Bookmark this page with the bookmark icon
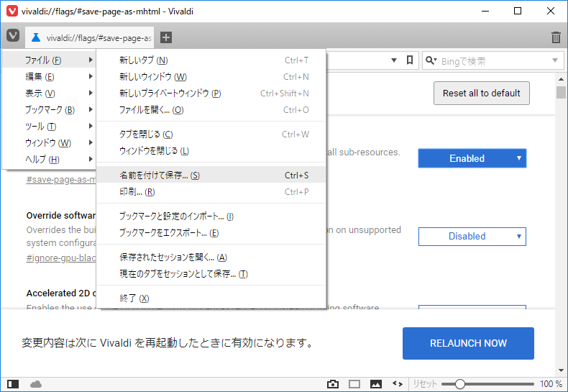Screen dimensions: 568x392 click(410, 60)
